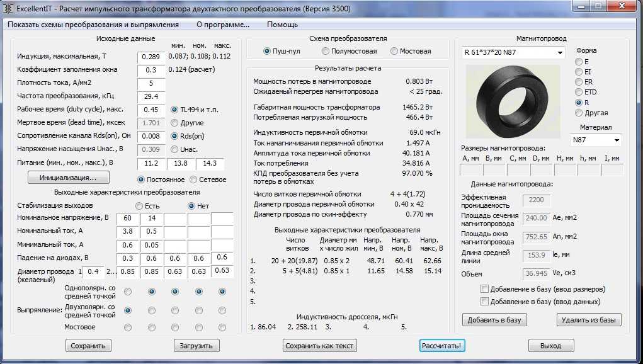Click the core volume field 36.945
The height and width of the screenshot is (364, 643).
pyautogui.click(x=537, y=273)
